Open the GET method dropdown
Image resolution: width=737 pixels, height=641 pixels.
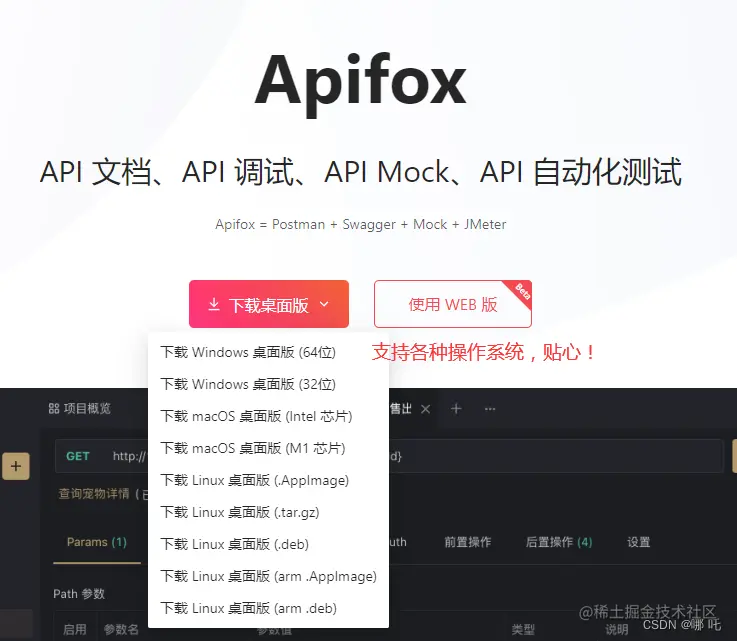(78, 456)
